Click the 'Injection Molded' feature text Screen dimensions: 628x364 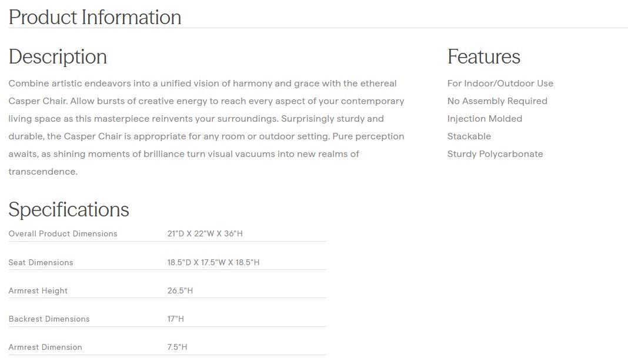(485, 119)
